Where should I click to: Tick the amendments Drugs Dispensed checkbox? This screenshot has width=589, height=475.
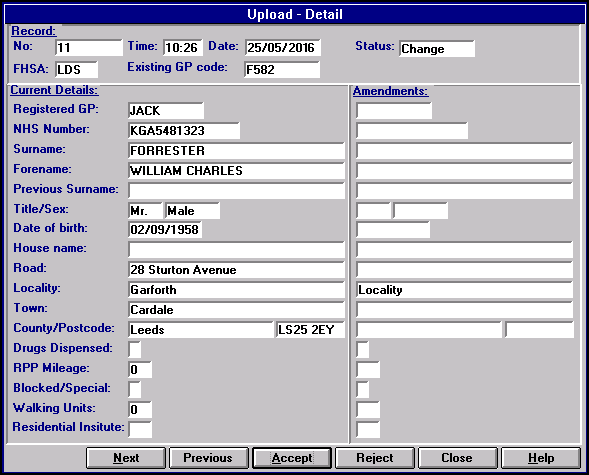362,350
